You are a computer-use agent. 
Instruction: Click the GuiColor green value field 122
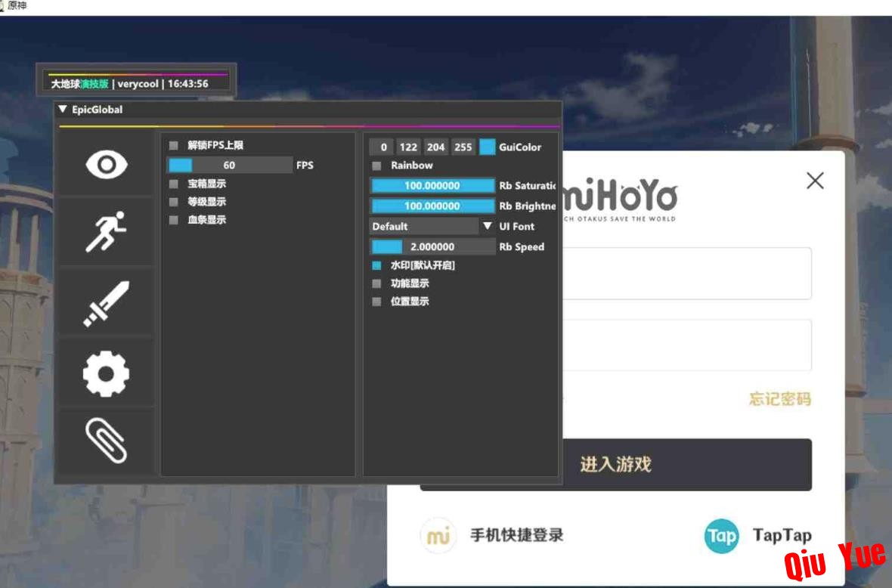click(408, 147)
